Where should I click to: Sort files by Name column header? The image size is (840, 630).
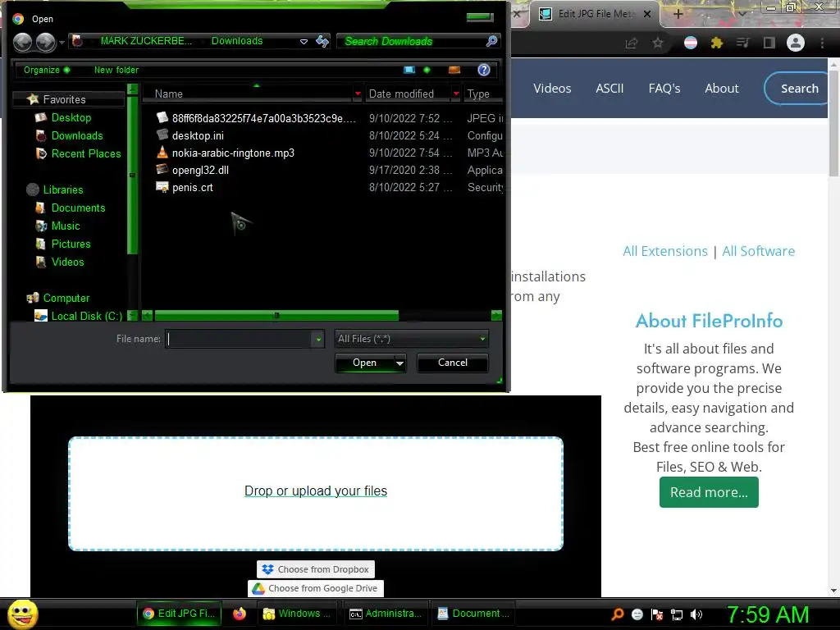click(x=169, y=94)
